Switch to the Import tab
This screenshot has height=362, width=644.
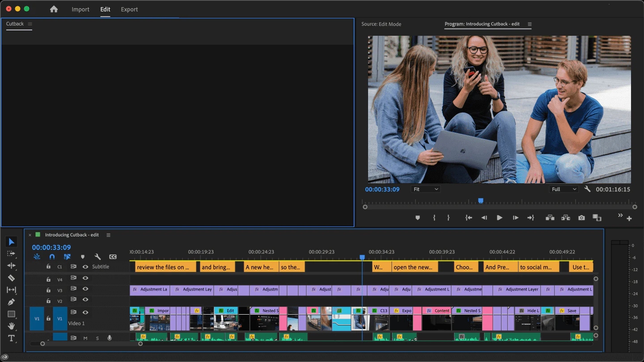[x=80, y=9]
